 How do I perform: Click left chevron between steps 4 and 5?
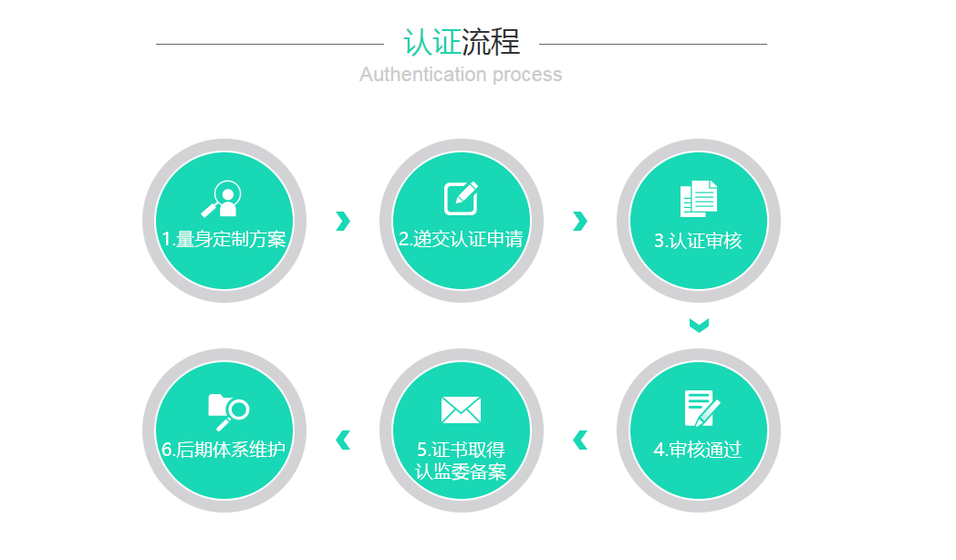(x=580, y=440)
